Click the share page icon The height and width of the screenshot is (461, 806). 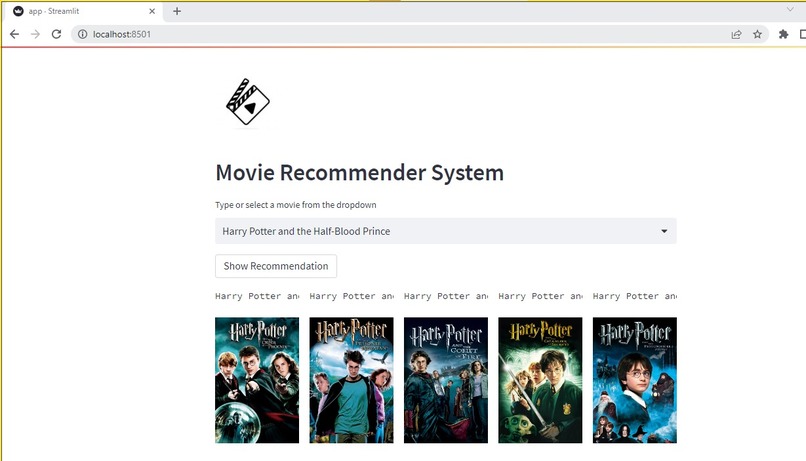736,34
